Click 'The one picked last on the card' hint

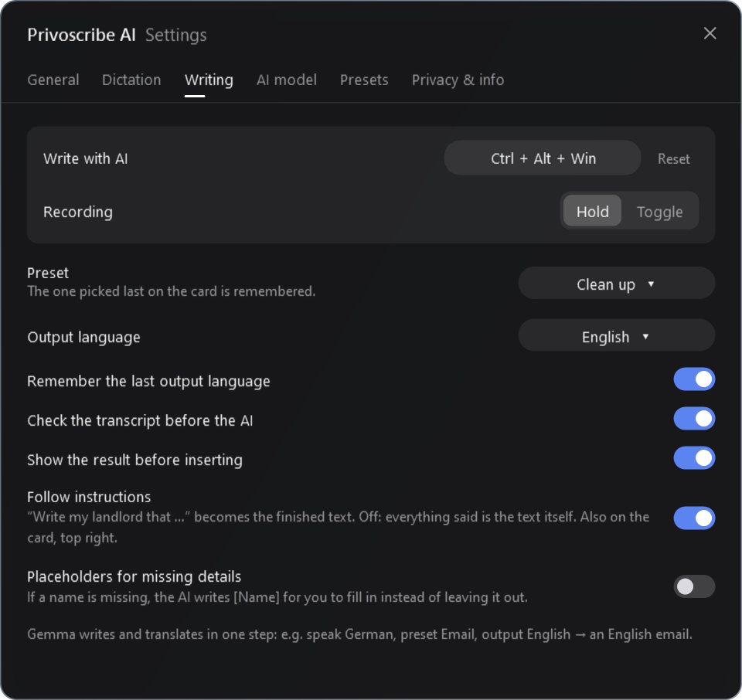click(x=172, y=291)
